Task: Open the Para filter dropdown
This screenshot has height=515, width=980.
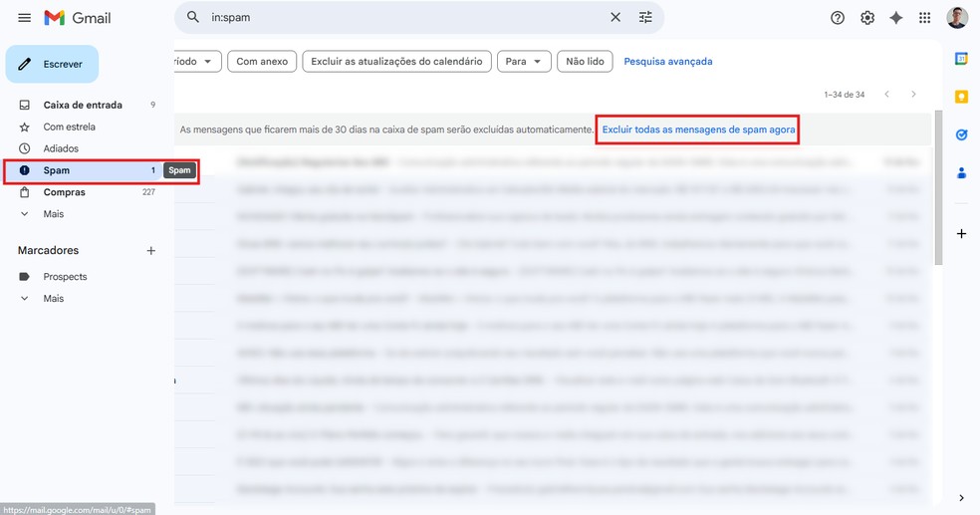Action: tap(524, 61)
